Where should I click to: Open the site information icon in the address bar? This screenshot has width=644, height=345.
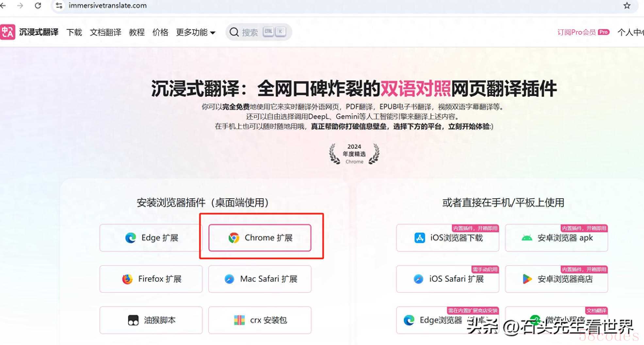[x=59, y=6]
